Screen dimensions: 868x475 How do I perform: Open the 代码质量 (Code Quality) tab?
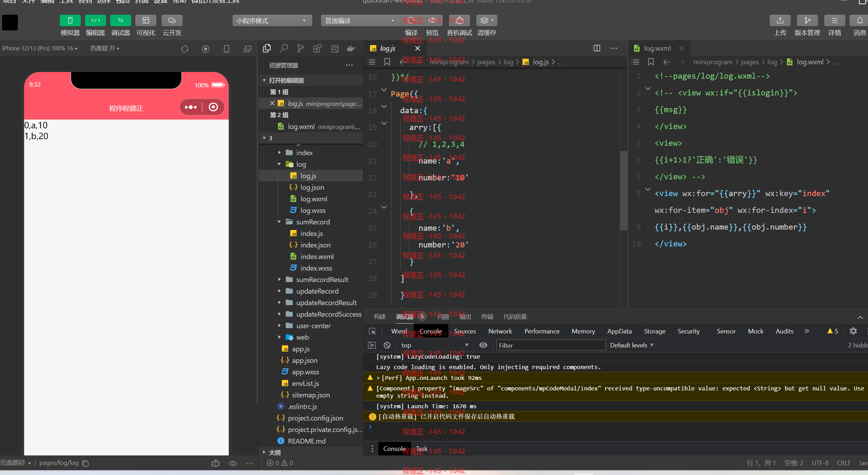pos(515,316)
